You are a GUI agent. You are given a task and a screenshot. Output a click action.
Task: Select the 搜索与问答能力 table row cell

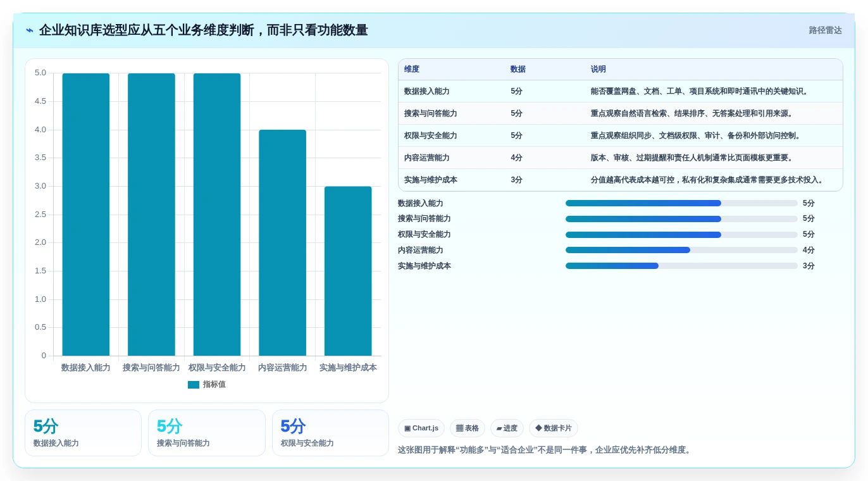(431, 113)
